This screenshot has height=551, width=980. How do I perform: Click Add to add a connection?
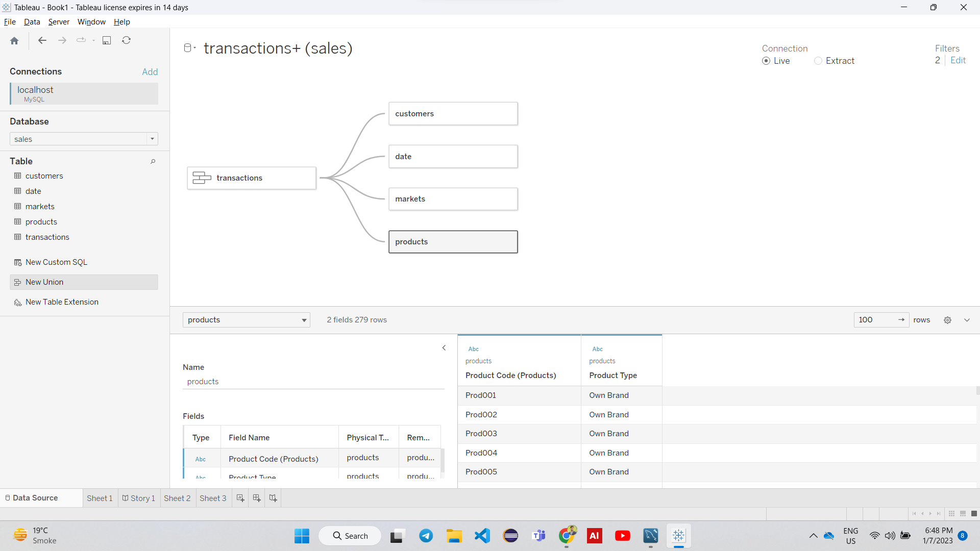pyautogui.click(x=150, y=71)
